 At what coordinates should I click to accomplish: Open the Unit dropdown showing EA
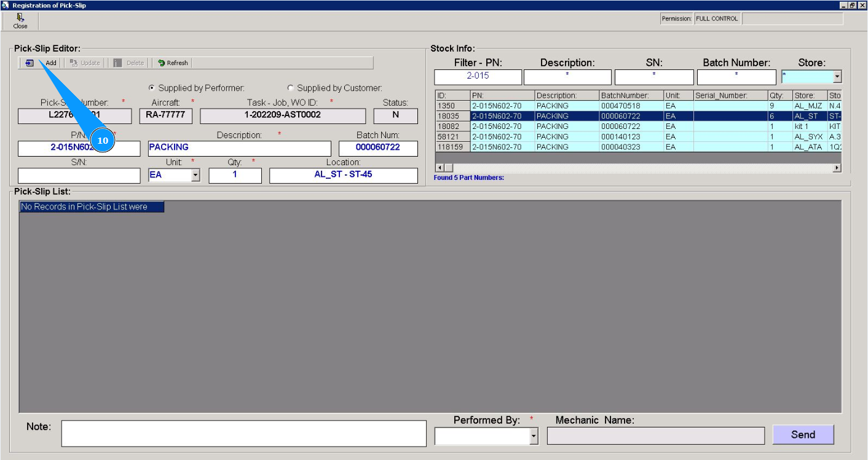tap(195, 176)
